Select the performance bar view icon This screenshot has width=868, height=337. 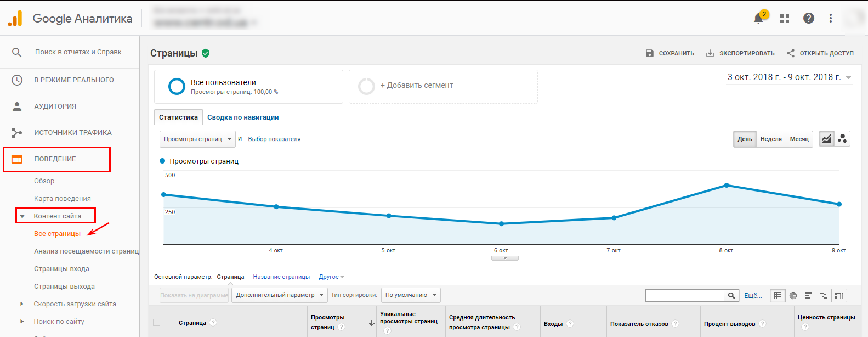pos(808,295)
